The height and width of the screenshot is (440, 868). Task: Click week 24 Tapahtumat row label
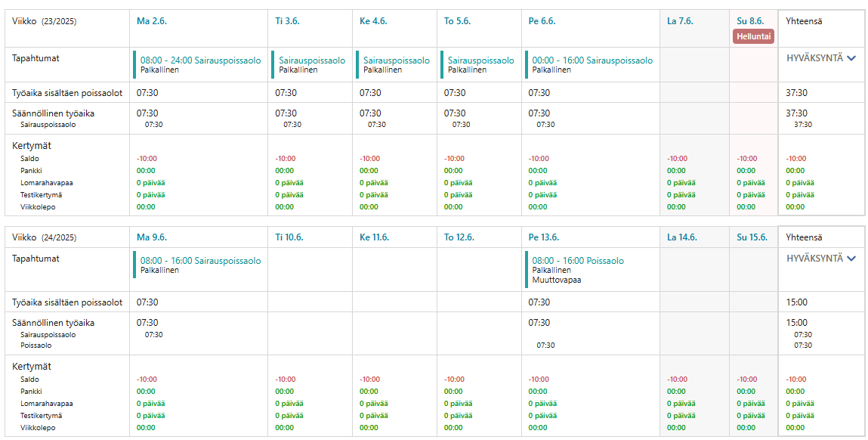pyautogui.click(x=36, y=259)
